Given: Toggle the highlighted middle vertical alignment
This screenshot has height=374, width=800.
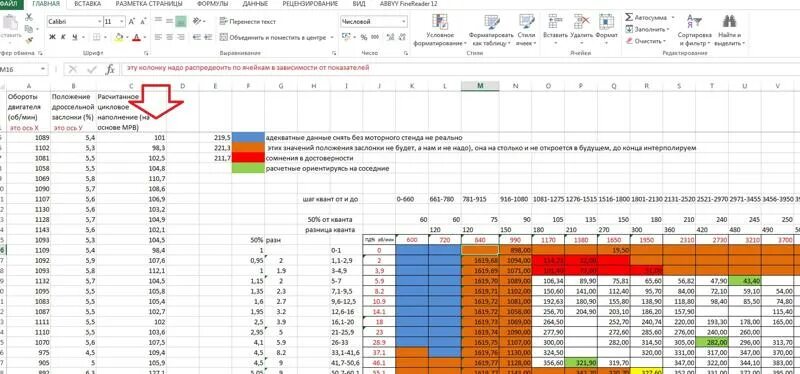Looking at the screenshot, I should point(181,21).
